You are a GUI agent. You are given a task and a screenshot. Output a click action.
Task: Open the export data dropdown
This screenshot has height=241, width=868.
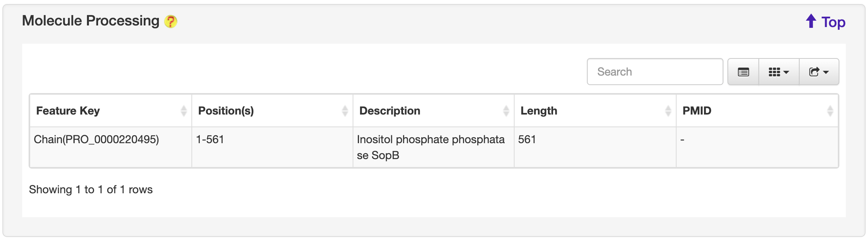pos(819,72)
